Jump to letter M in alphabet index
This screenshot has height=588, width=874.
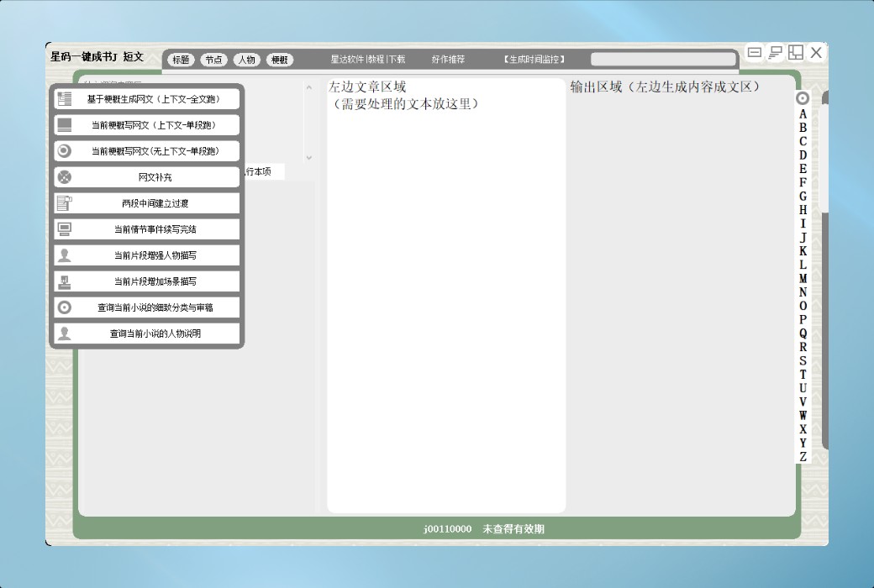(803, 279)
